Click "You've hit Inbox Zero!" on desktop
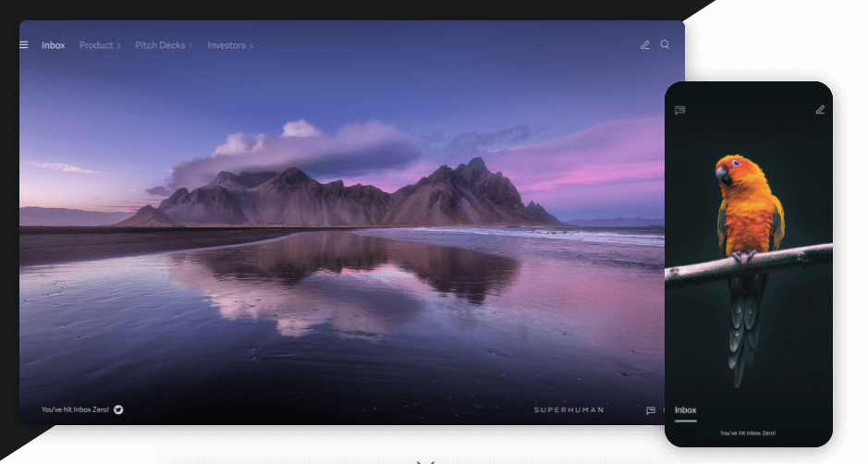Image resolution: width=868 pixels, height=464 pixels. coord(76,409)
